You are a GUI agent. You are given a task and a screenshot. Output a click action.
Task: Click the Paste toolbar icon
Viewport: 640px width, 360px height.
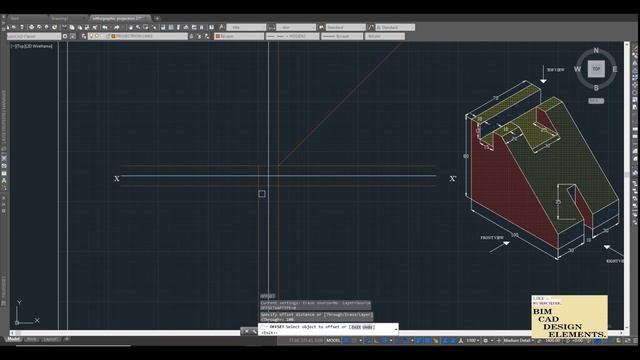coord(80,27)
